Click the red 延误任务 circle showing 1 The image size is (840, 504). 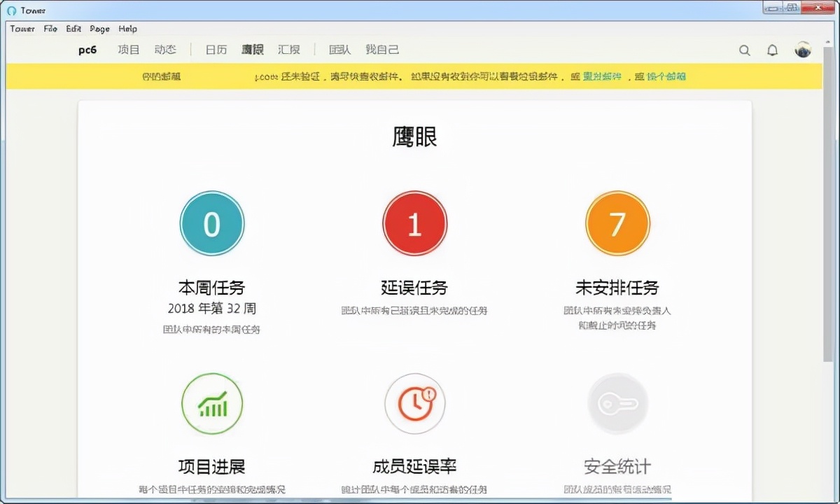[414, 223]
